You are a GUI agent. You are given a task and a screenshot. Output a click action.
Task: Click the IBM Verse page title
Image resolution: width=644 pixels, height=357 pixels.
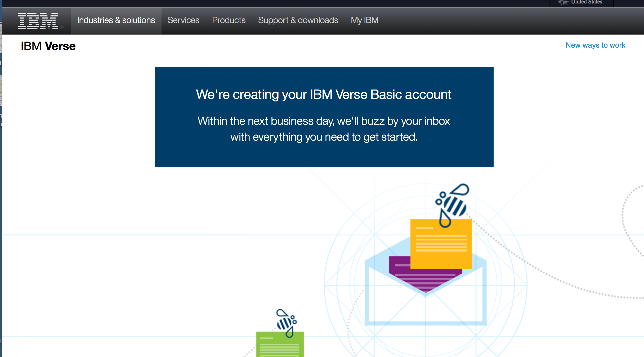point(48,46)
